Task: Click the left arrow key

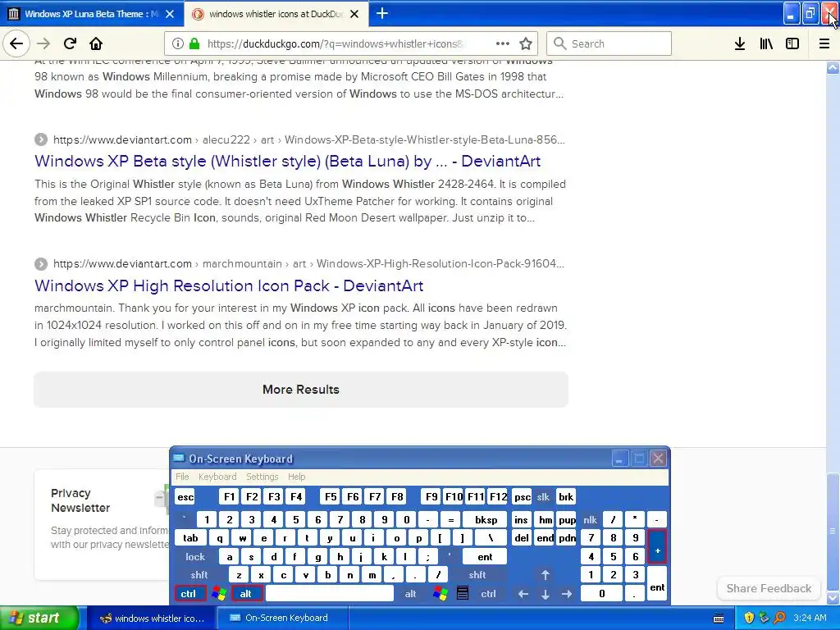Action: pyautogui.click(x=523, y=594)
